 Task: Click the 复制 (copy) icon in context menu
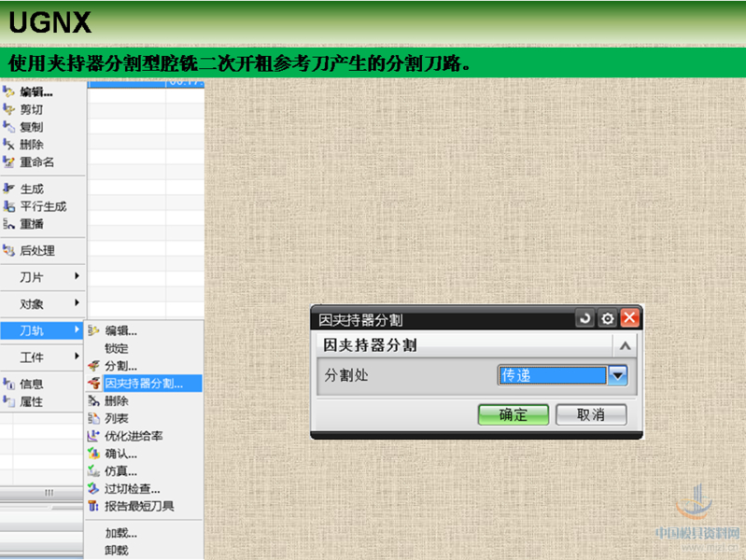click(9, 127)
